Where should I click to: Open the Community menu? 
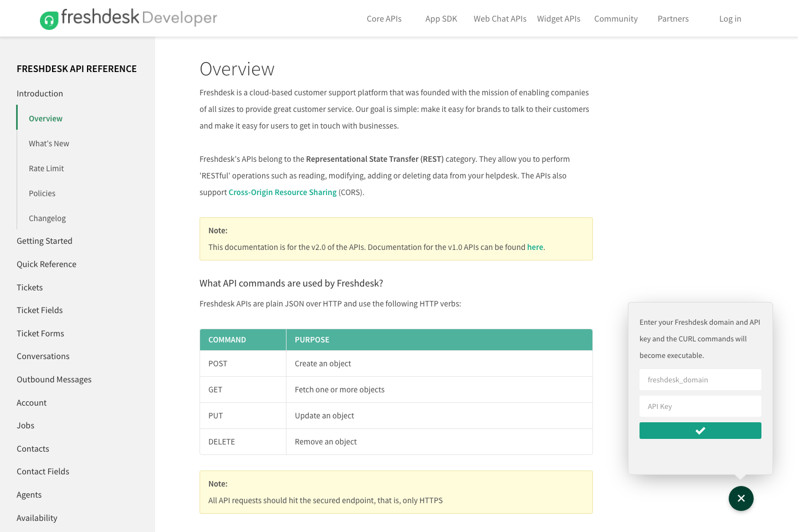[x=616, y=18]
